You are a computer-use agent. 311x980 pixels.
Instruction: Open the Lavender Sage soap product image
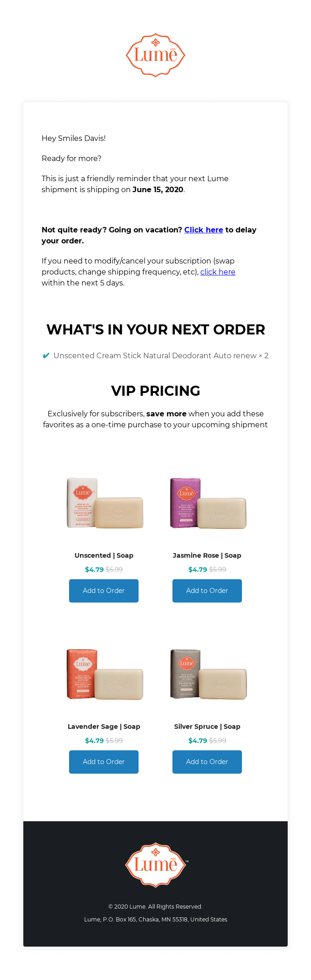104,674
